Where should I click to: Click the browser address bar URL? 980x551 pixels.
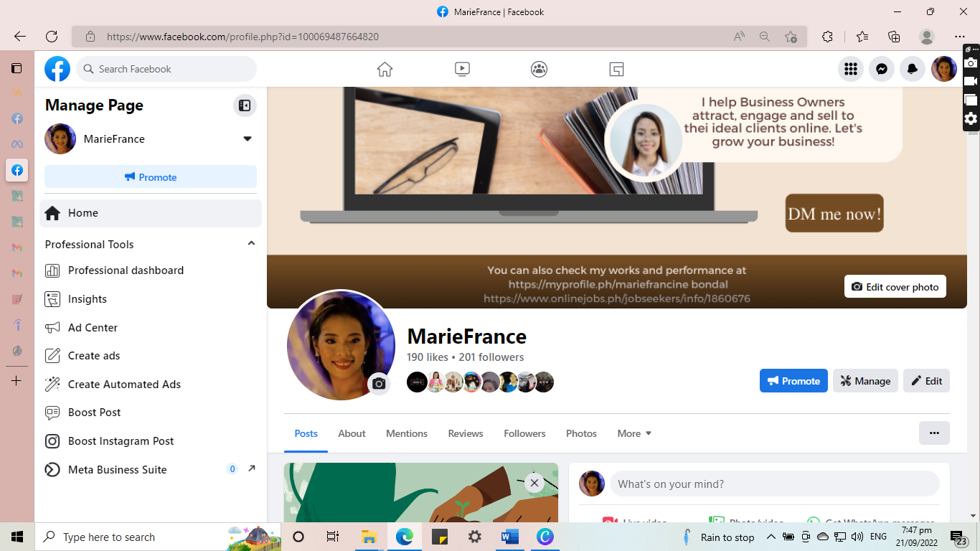pos(242,37)
